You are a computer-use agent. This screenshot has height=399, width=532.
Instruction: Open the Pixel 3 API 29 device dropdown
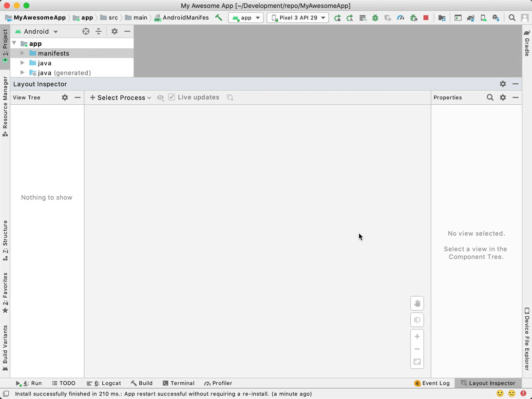pyautogui.click(x=297, y=18)
